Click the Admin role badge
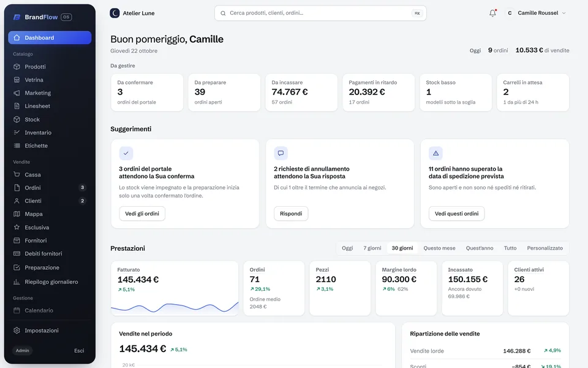Viewport: 588px width, 368px height. [x=23, y=351]
